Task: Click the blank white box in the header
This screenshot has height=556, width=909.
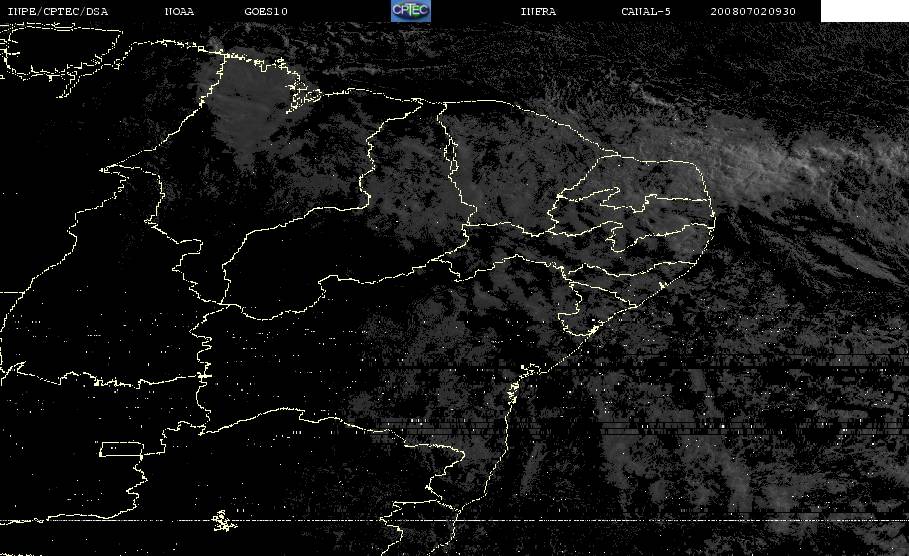Action: click(864, 11)
